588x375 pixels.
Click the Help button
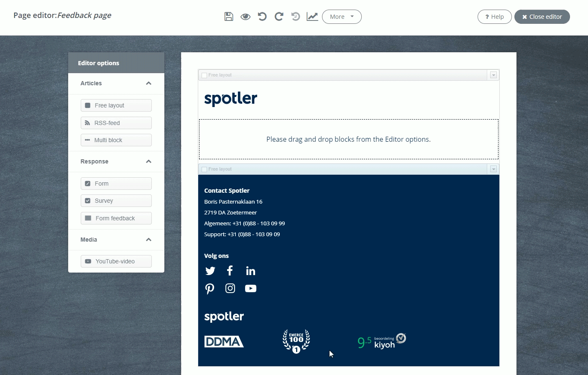[x=494, y=17]
